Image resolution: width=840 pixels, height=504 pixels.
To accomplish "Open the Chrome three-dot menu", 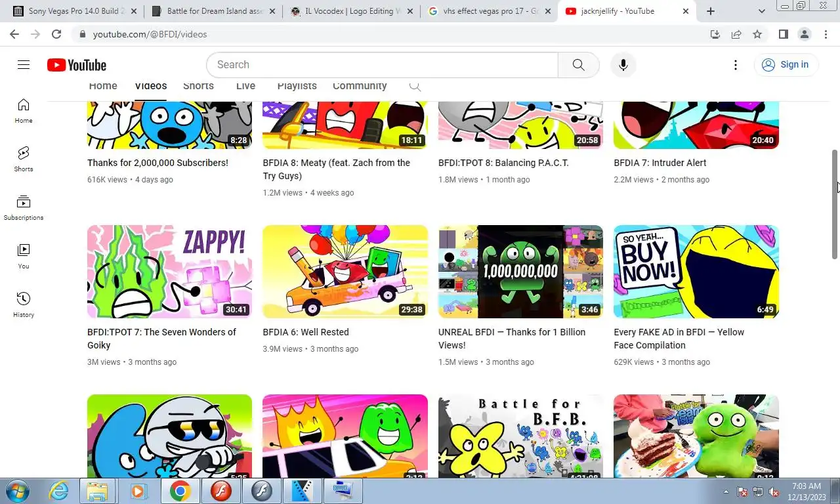I will (x=826, y=34).
